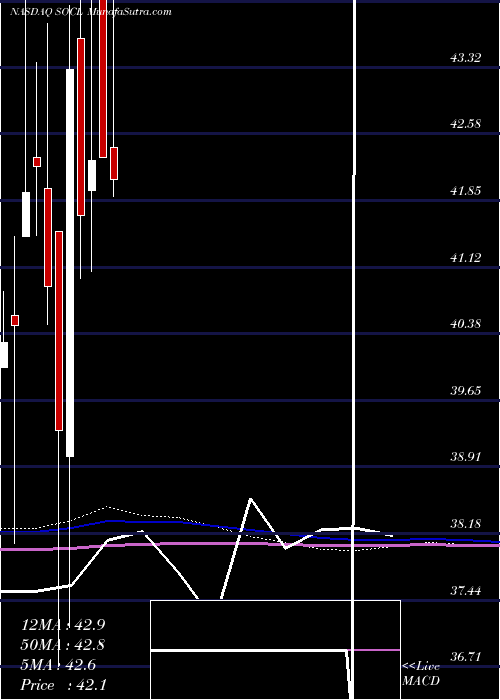This screenshot has height=700, width=500.
Task: Click the 41.85 price axis label
Action: [x=466, y=191]
